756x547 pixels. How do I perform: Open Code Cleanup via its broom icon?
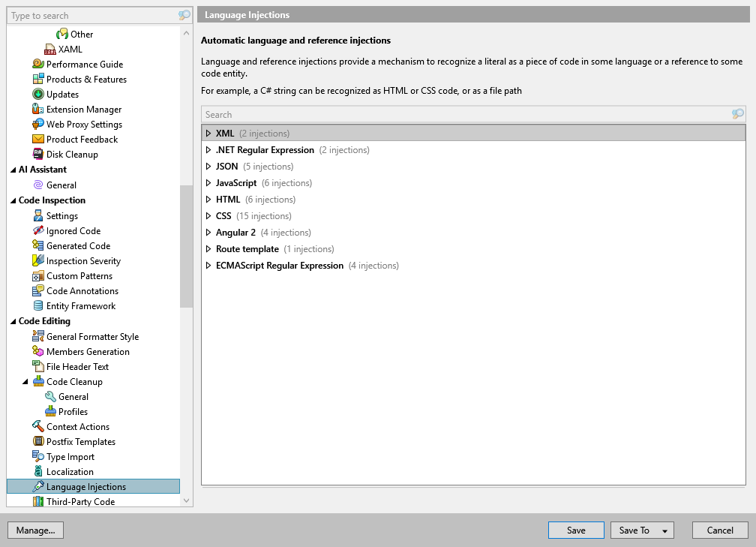click(x=38, y=381)
